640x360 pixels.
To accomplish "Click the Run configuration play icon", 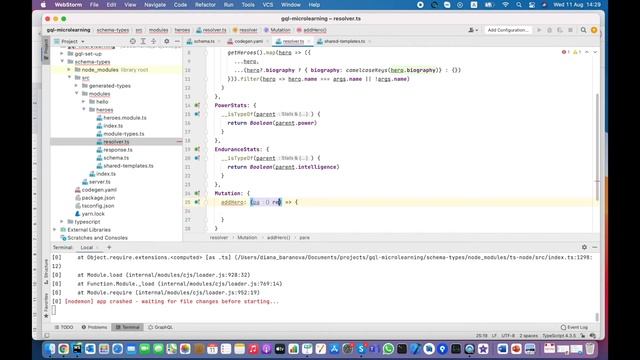I will (x=539, y=30).
